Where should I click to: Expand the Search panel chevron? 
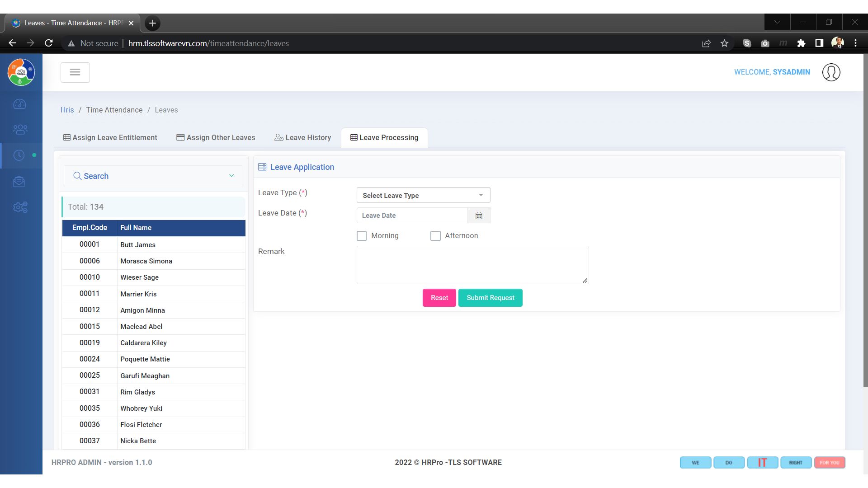pos(231,176)
